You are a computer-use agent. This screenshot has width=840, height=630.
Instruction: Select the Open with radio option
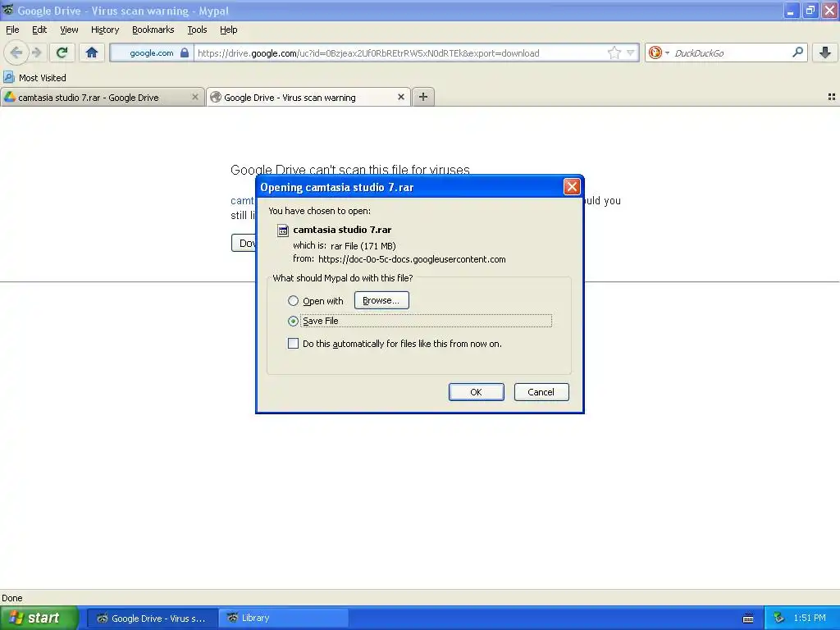(x=293, y=300)
